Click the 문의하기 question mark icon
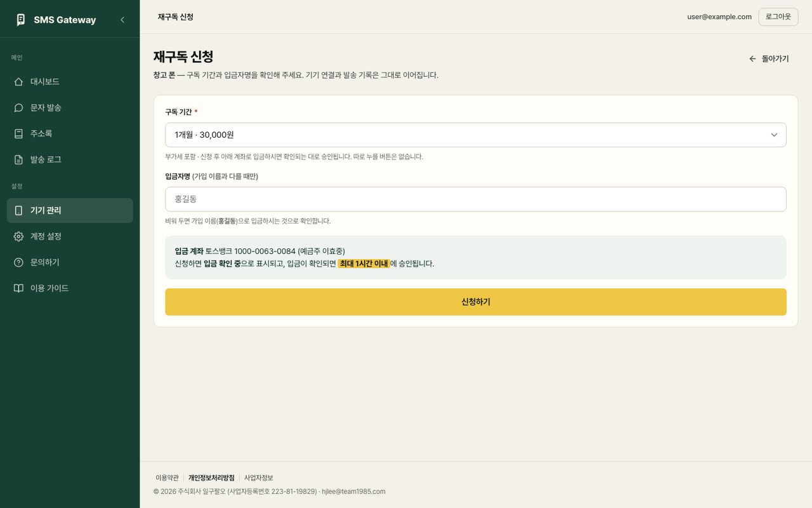 (x=18, y=262)
